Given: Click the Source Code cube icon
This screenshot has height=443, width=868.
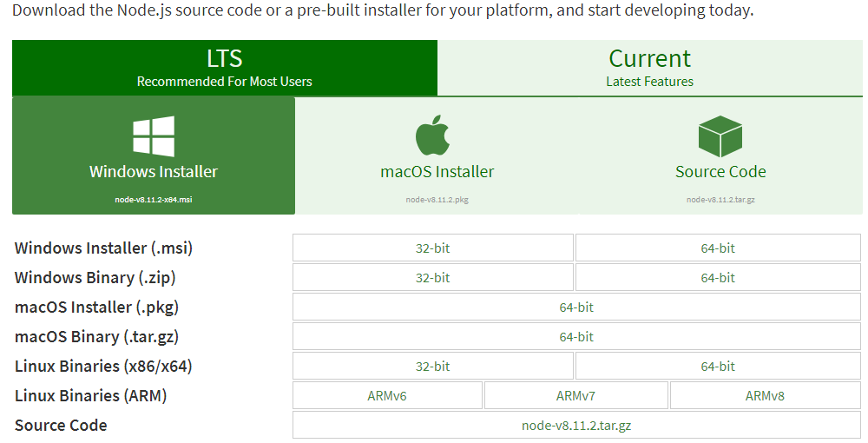Looking at the screenshot, I should click(720, 136).
